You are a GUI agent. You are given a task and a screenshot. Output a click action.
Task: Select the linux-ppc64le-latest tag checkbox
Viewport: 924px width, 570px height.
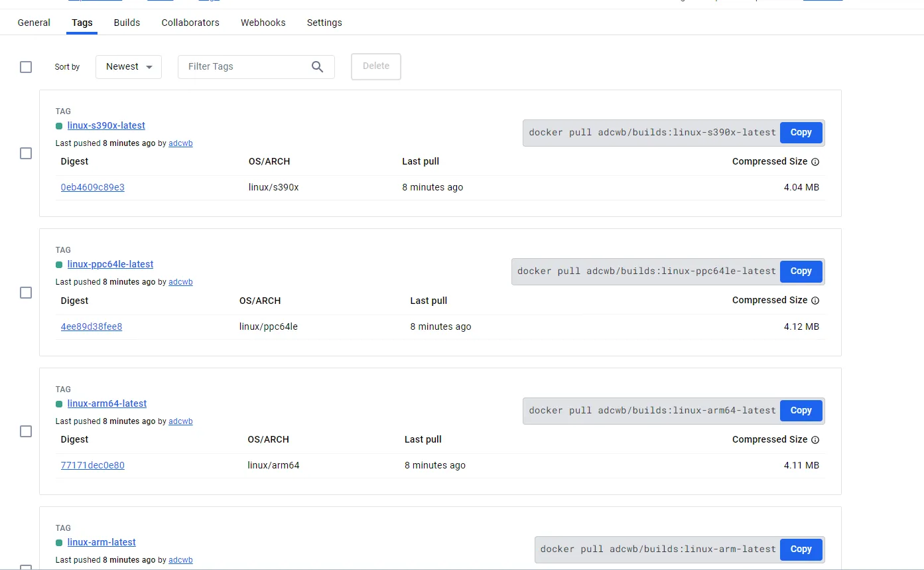pos(26,293)
